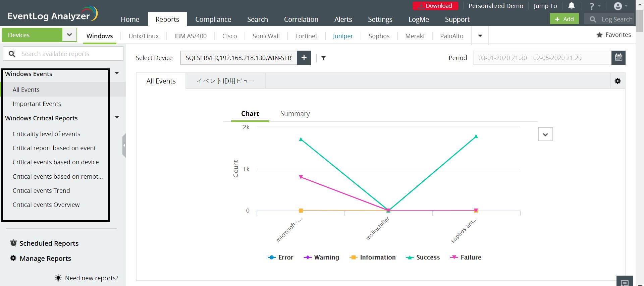Open the Compliance tab
Image resolution: width=644 pixels, height=286 pixels.
[x=213, y=19]
